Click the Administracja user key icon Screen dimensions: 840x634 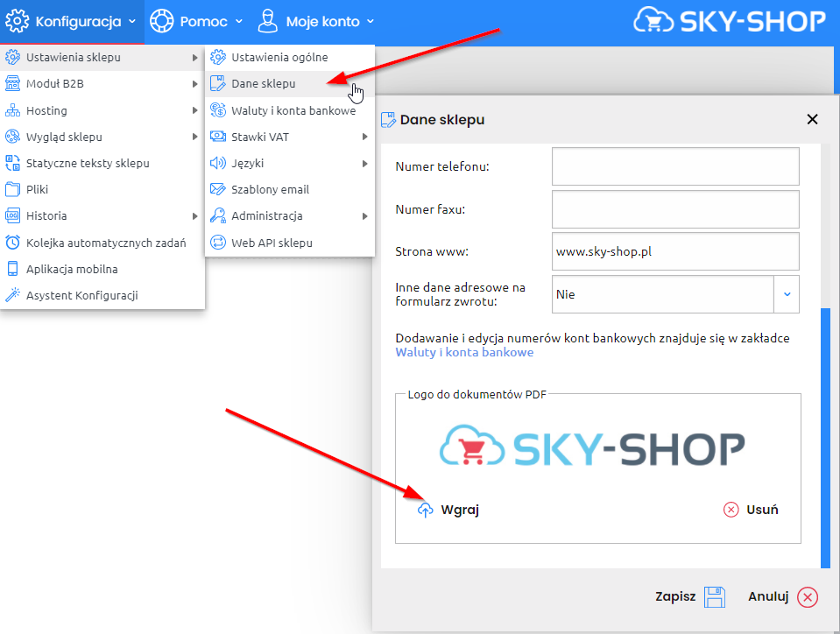click(217, 215)
